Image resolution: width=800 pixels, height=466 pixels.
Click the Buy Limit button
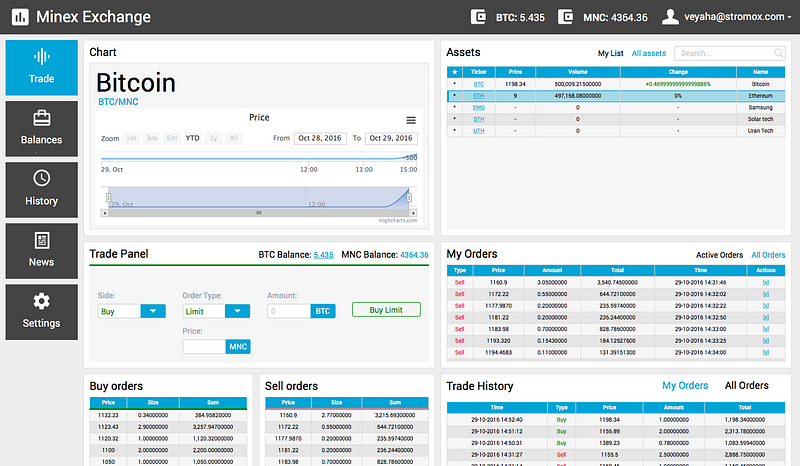386,310
